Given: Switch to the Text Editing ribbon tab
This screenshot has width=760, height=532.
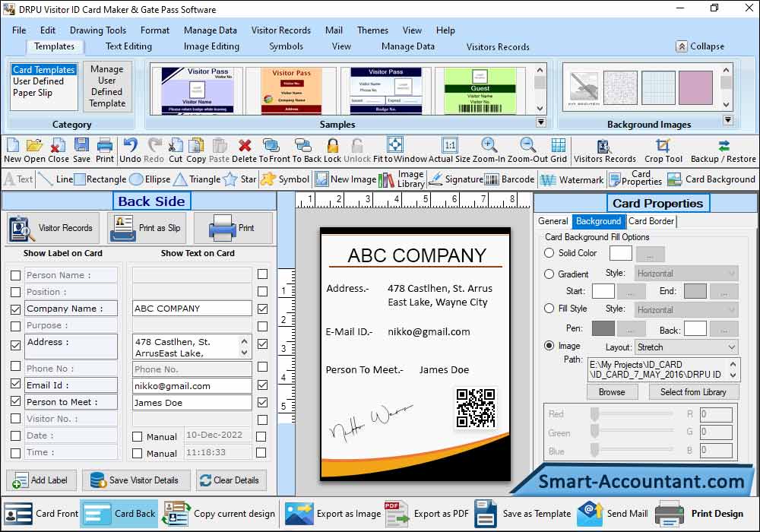Looking at the screenshot, I should tap(129, 46).
